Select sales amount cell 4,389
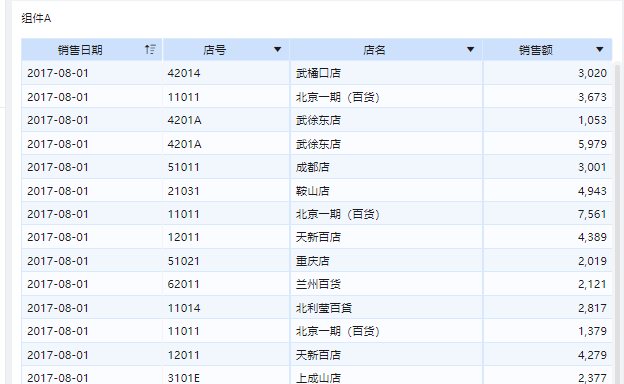624x384 pixels. coord(548,238)
